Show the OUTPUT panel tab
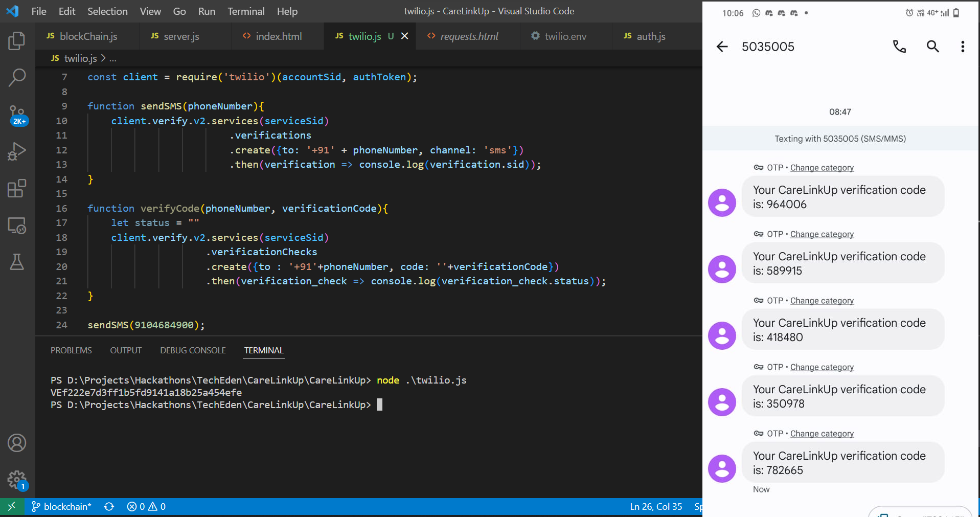Screen dimensions: 980x517 point(126,350)
